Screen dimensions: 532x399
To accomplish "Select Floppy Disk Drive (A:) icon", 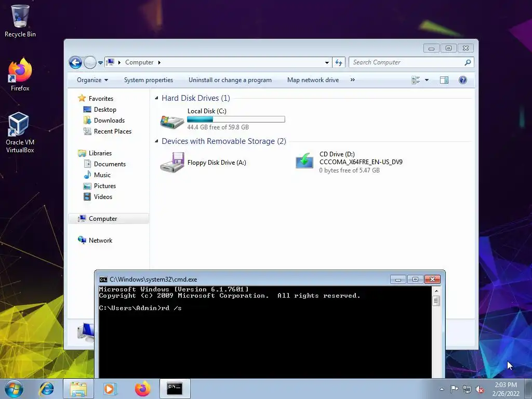I will 172,163.
